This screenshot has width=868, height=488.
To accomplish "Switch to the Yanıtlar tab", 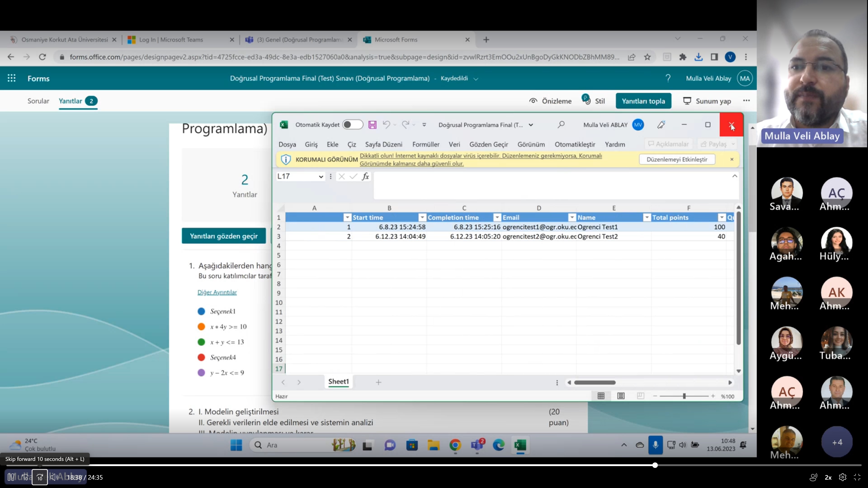I will pyautogui.click(x=78, y=101).
